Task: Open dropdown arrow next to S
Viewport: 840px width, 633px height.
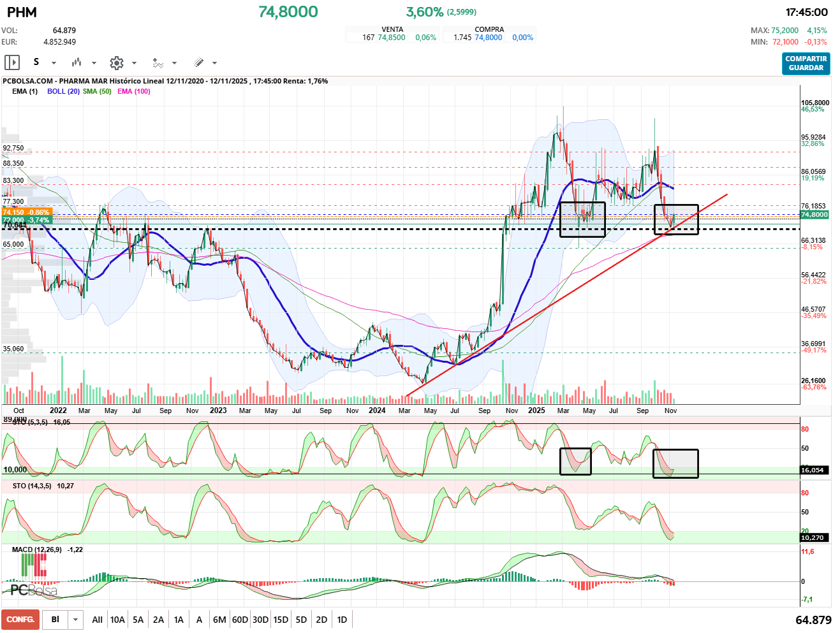Action: pyautogui.click(x=54, y=63)
